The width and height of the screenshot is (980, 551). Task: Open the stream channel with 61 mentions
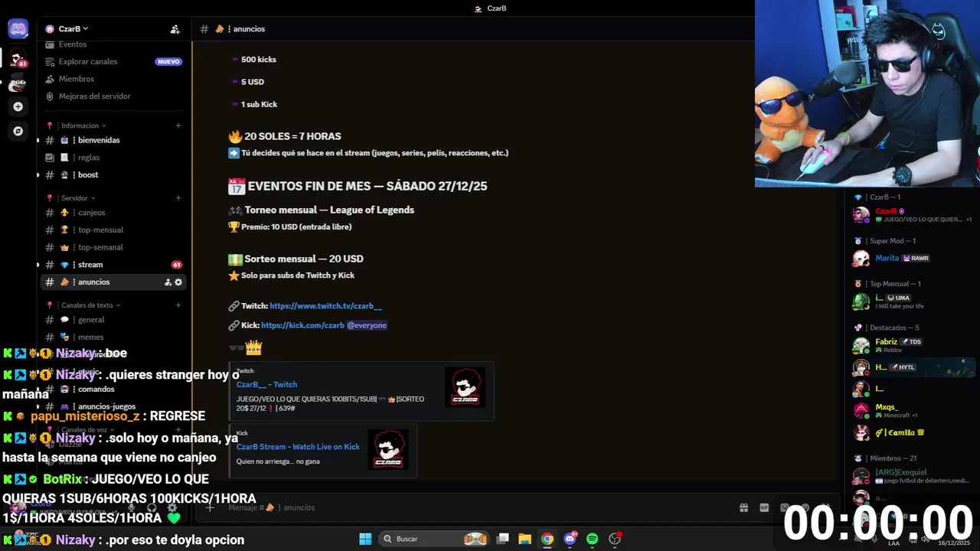(x=115, y=265)
